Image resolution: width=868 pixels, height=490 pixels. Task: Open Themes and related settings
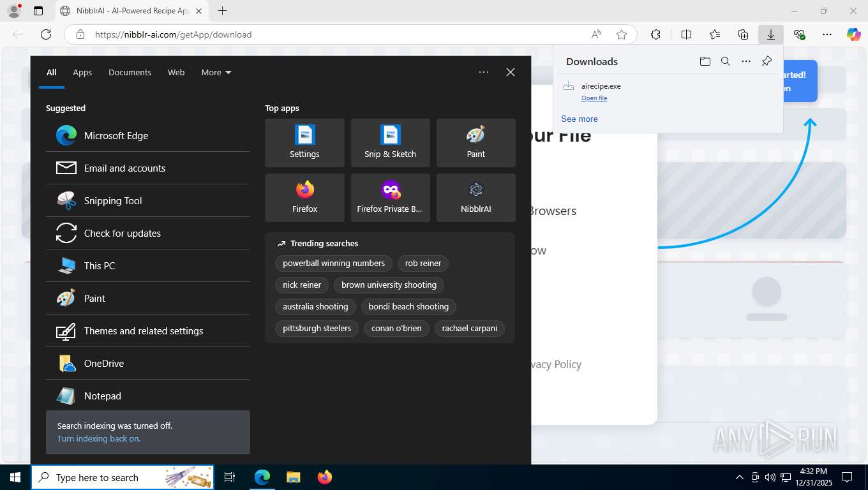pos(147,330)
